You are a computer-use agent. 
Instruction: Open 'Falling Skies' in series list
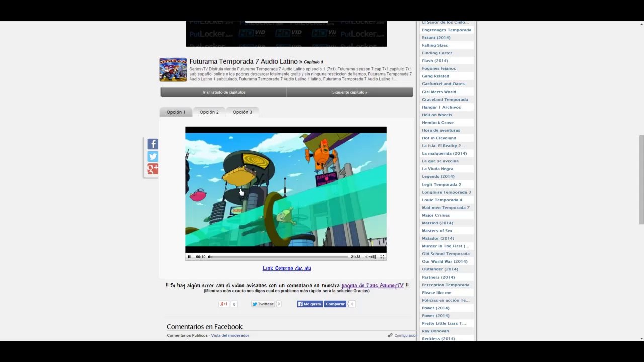coord(435,45)
